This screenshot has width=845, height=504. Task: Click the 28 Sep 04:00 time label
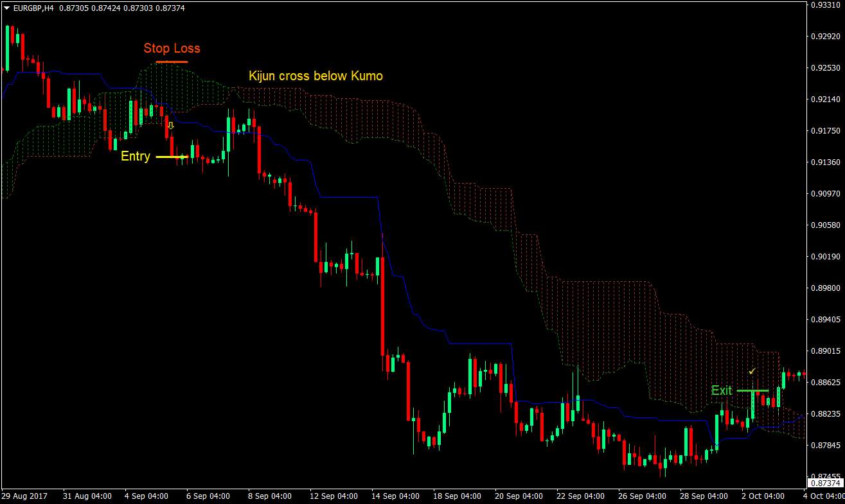[x=704, y=496]
